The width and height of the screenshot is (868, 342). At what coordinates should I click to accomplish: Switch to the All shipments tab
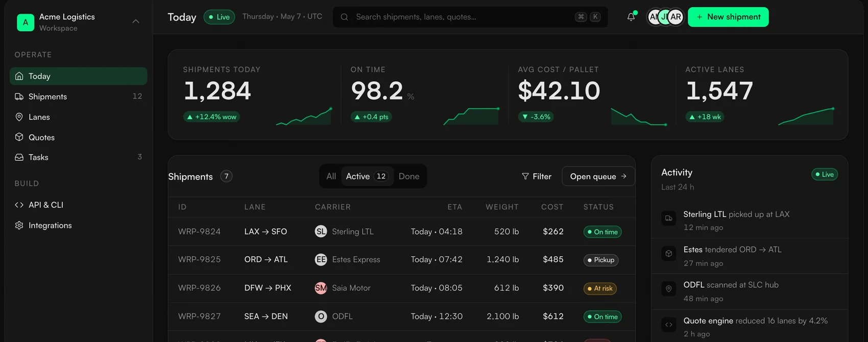point(331,176)
